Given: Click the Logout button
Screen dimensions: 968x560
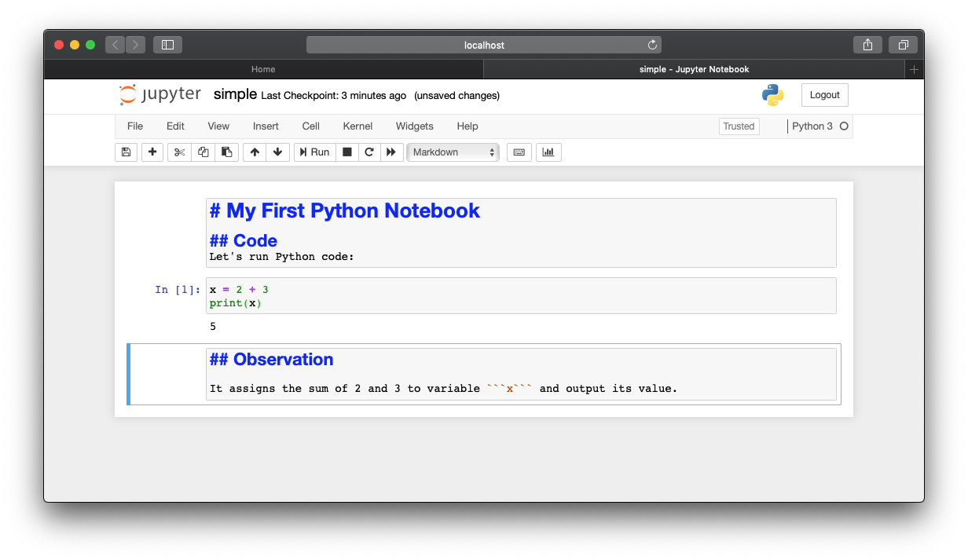Looking at the screenshot, I should (824, 95).
